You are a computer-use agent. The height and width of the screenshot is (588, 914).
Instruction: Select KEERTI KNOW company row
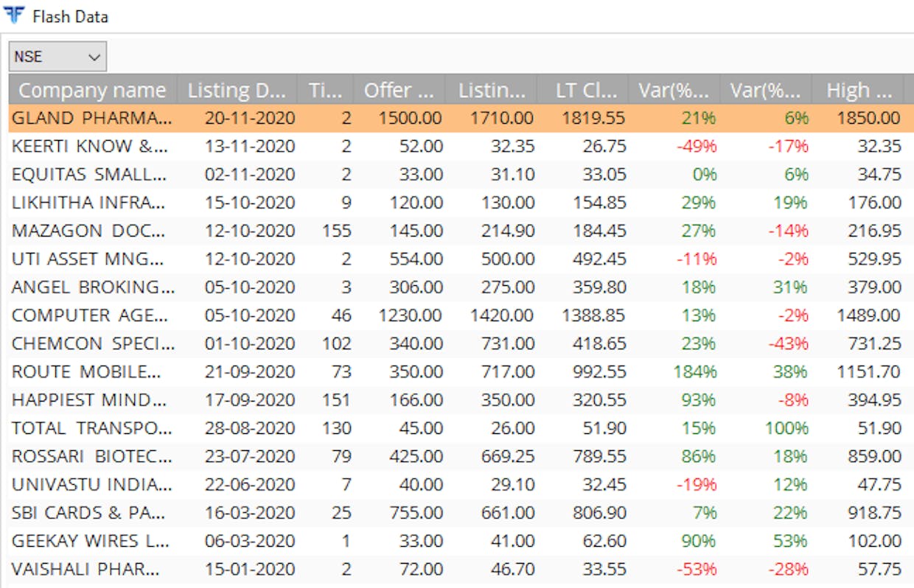(x=461, y=146)
